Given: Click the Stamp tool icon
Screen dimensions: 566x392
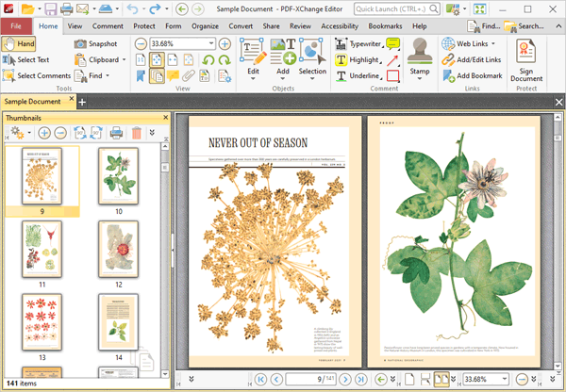Looking at the screenshot, I should [420, 51].
